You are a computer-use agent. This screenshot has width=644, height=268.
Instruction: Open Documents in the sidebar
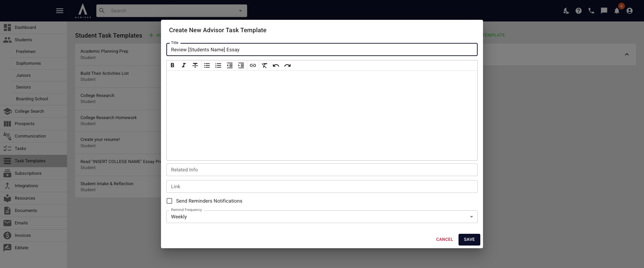click(x=34, y=211)
